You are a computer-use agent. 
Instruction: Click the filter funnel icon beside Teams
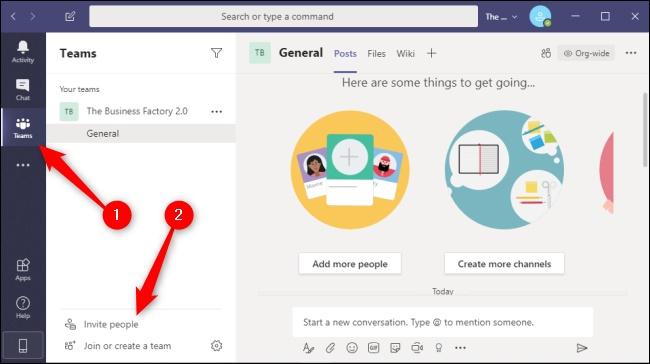tap(216, 53)
